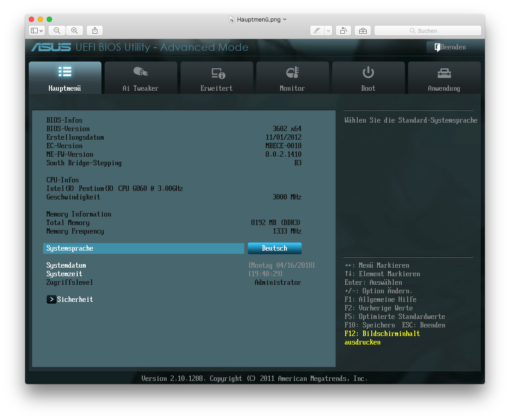Click the F12 Bildschirminhalt ausdrucken hint
Screen dimensions: 510x420
point(382,338)
